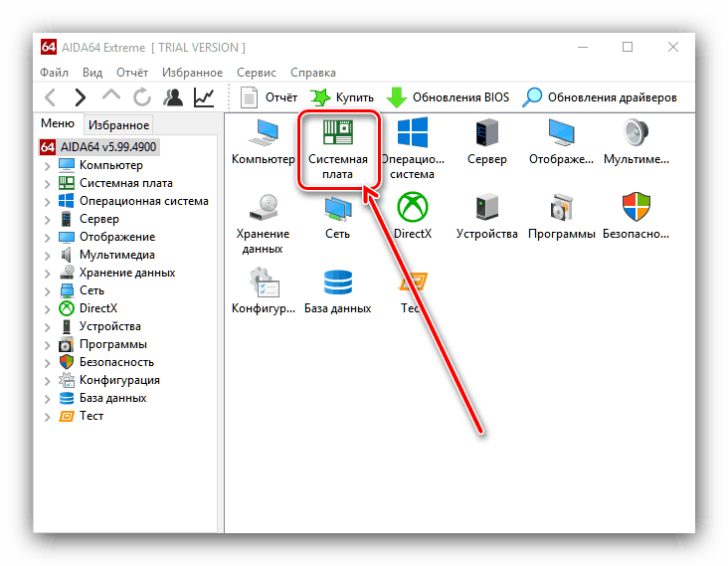Select Конфигурация in the sidebar tree

[x=109, y=380]
